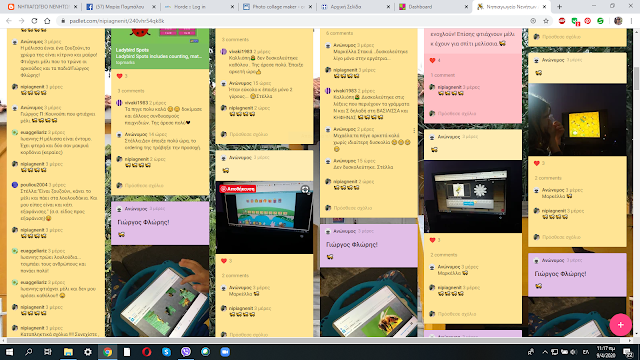The height and width of the screenshot is (360, 640).
Task: Focus the padlet.com address bar
Action: 294,21
